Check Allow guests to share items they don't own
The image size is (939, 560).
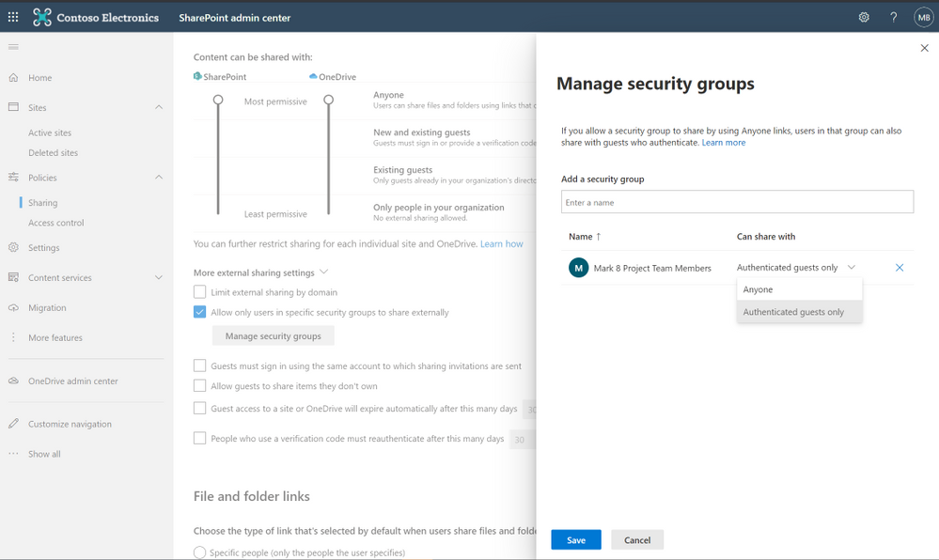pos(199,386)
